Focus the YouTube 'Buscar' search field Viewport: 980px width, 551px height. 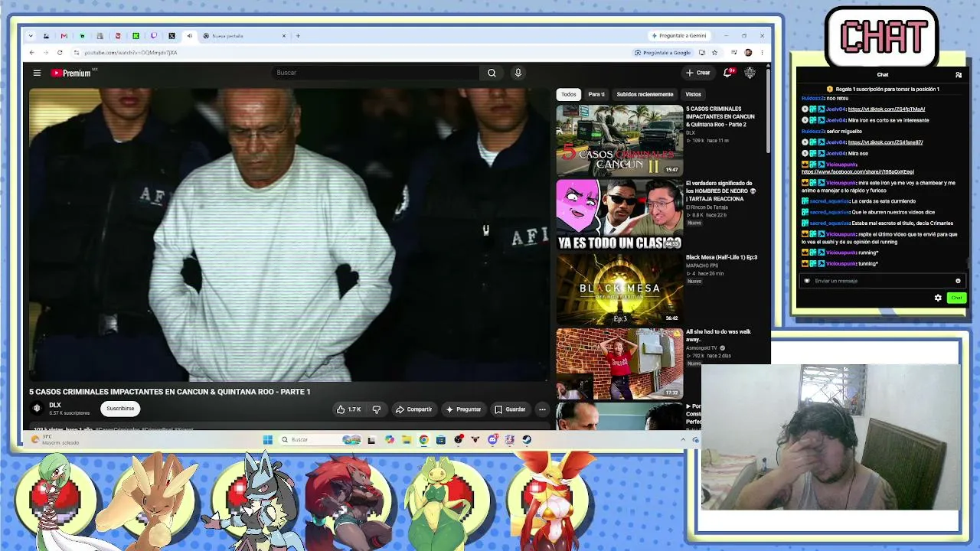(375, 73)
